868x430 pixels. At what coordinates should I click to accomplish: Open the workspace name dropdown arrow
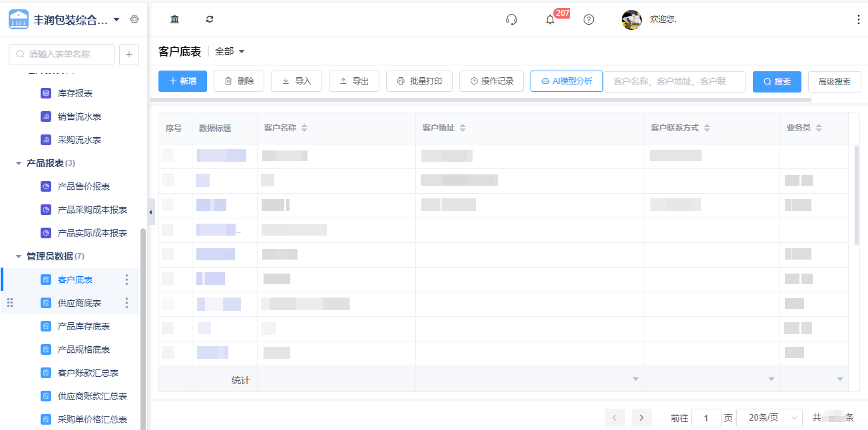pos(116,19)
